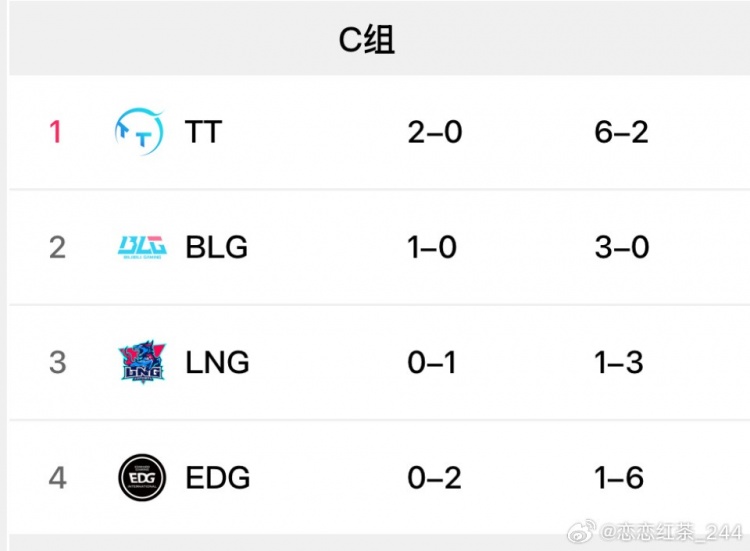
Task: Click the C组 group header
Action: pos(367,40)
